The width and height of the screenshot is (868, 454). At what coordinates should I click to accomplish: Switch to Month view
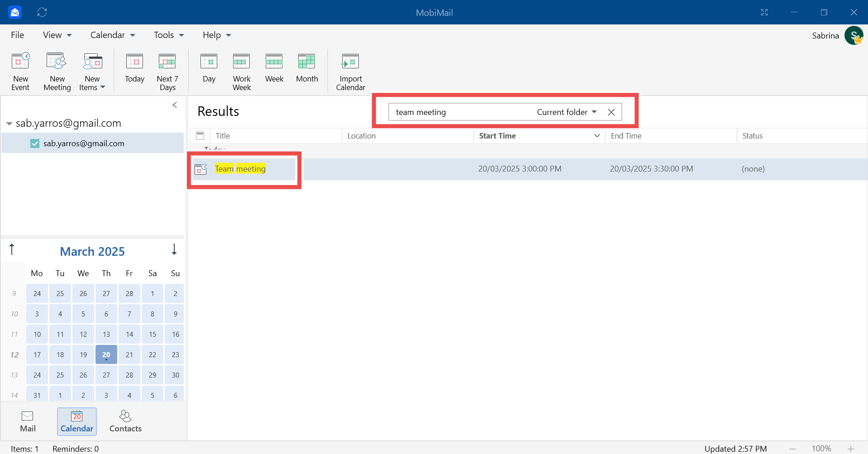(307, 68)
